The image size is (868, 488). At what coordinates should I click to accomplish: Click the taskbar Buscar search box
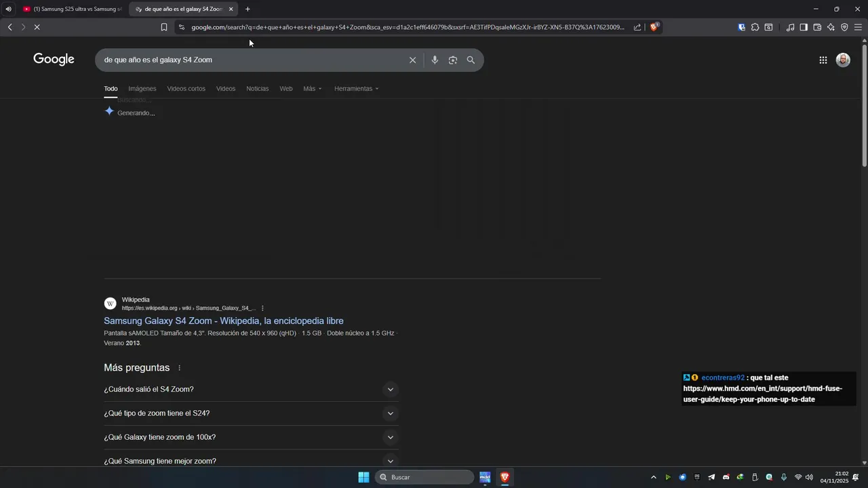(425, 477)
